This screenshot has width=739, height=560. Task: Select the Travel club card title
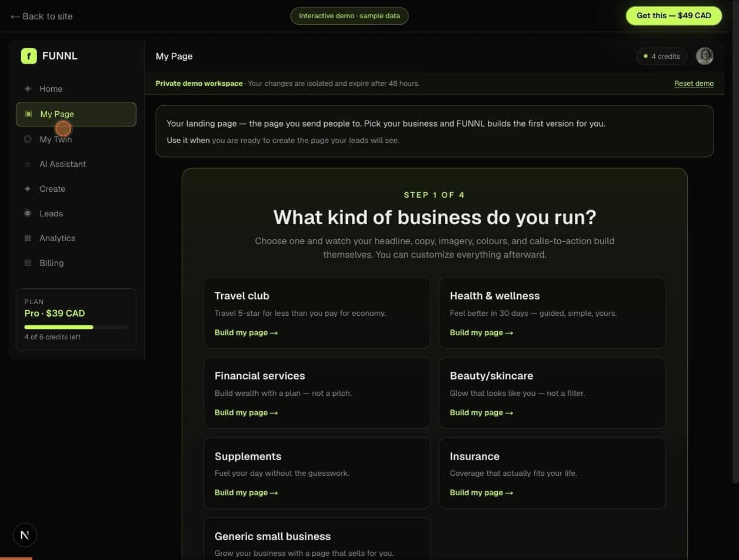click(x=242, y=296)
